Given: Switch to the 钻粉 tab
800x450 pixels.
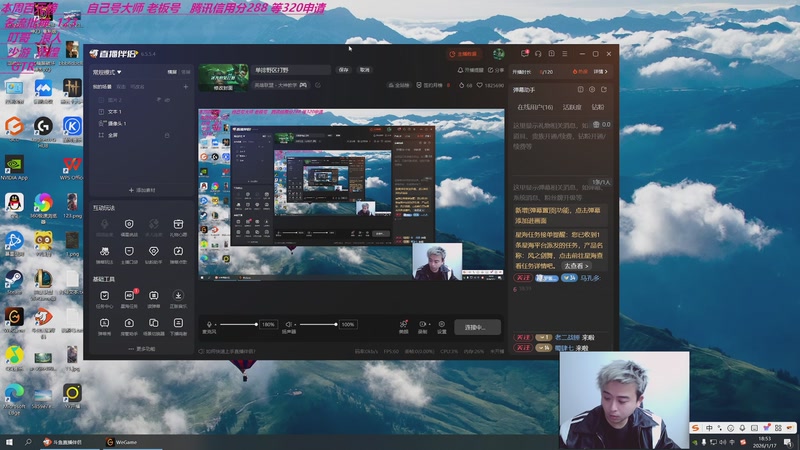Looking at the screenshot, I should coord(598,107).
